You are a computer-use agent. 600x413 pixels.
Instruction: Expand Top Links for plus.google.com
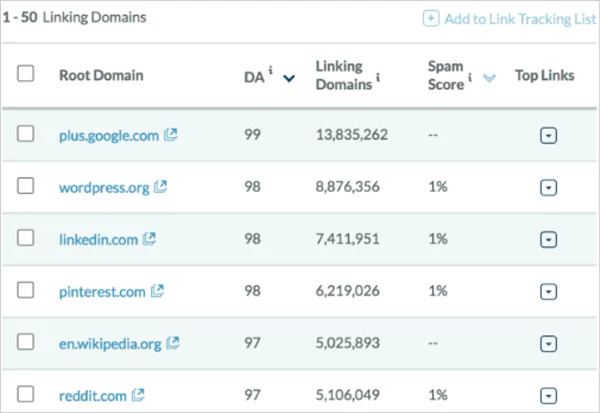tap(548, 135)
